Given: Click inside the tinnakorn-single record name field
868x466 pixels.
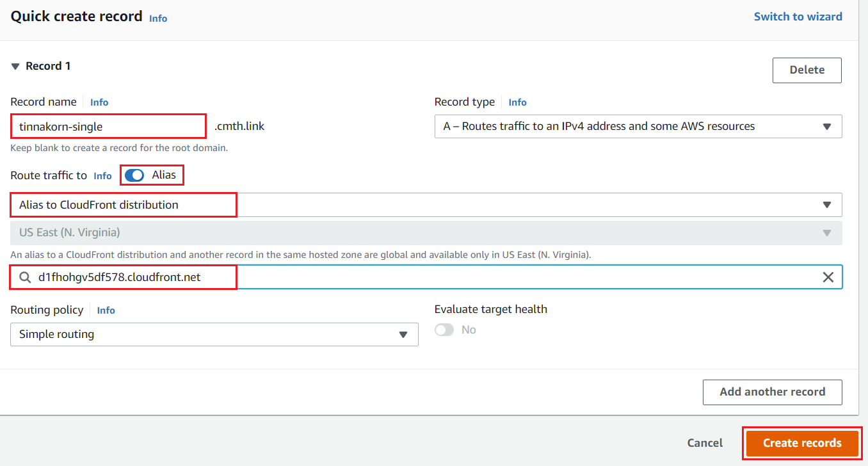Looking at the screenshot, I should tap(108, 126).
